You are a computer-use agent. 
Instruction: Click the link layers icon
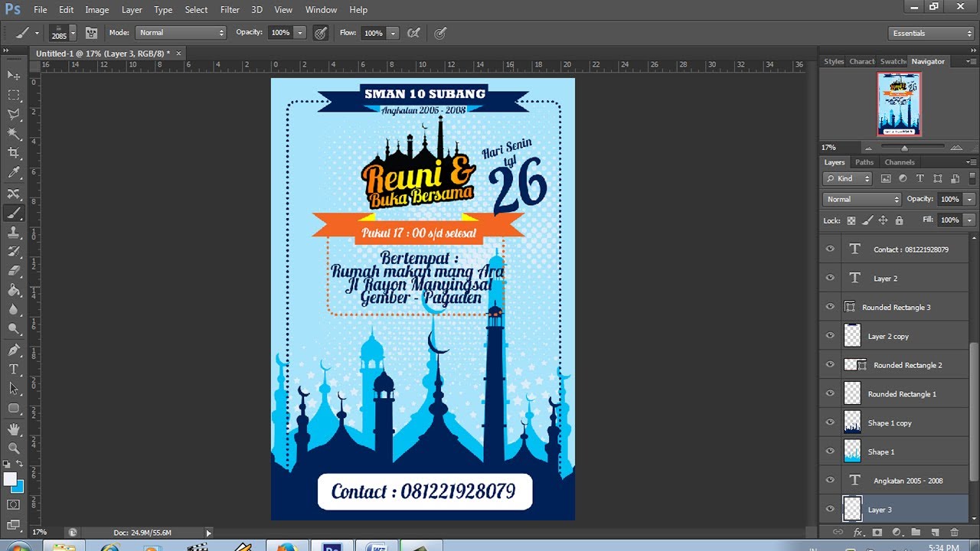[838, 532]
